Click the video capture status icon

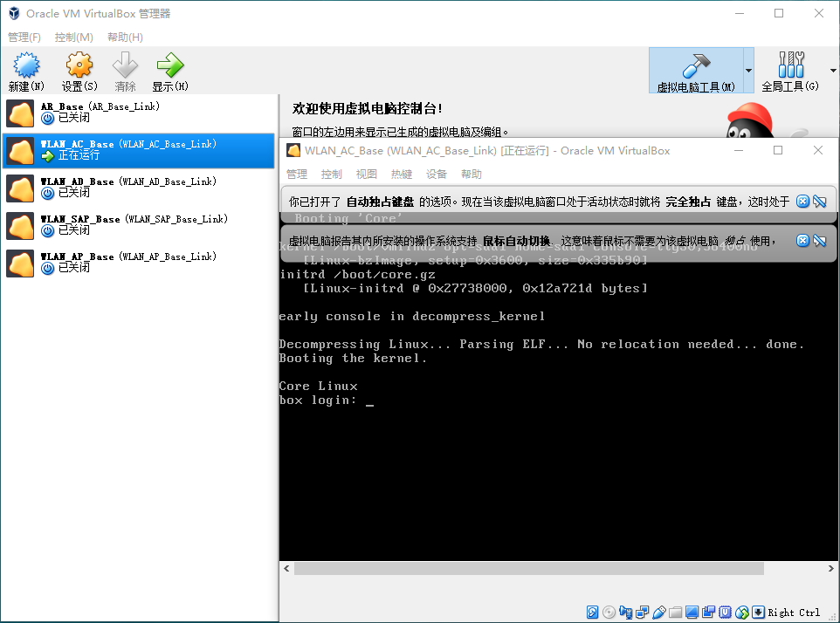[709, 613]
